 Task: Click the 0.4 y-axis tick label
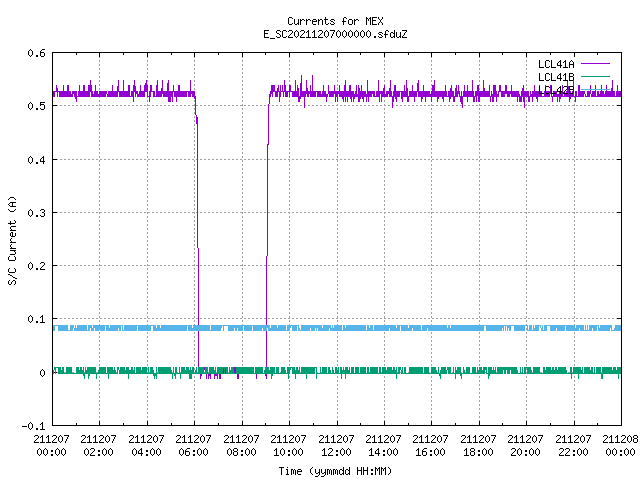(36, 160)
